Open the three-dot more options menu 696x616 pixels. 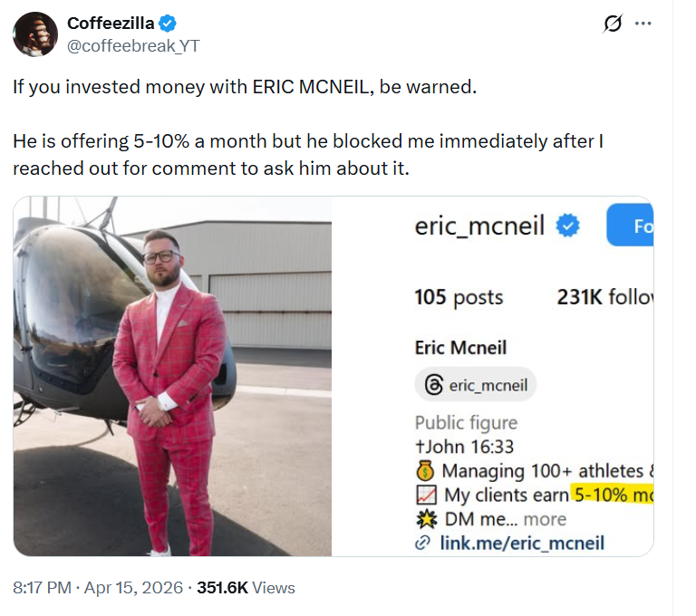(643, 24)
